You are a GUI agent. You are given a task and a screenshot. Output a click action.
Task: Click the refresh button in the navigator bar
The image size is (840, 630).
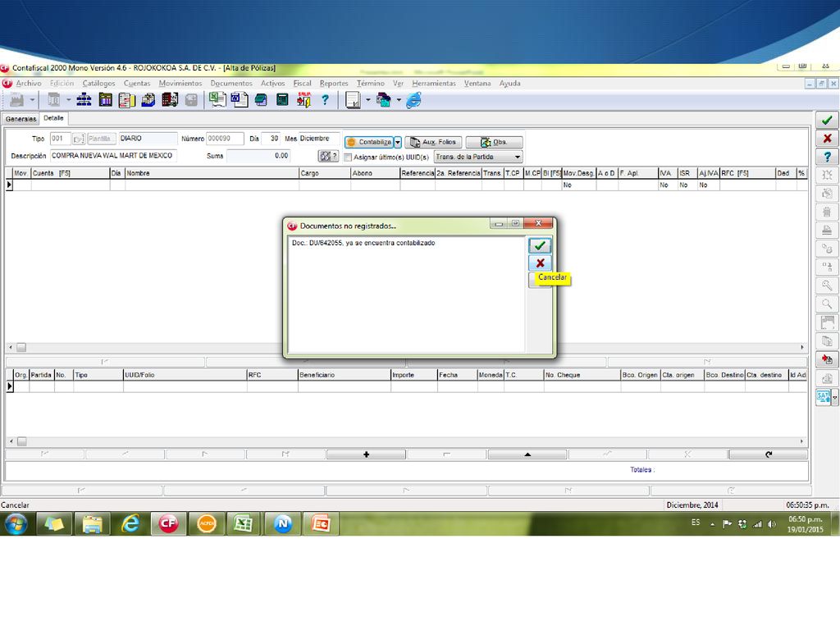click(x=768, y=454)
